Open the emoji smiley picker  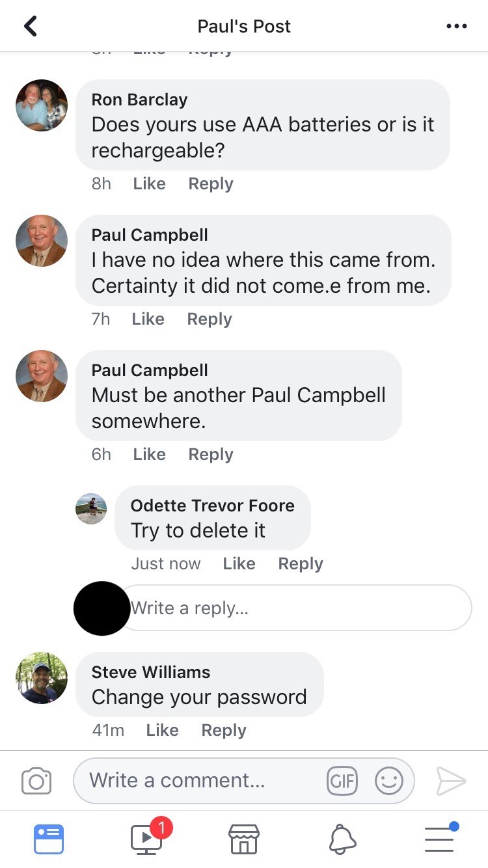[x=389, y=781]
